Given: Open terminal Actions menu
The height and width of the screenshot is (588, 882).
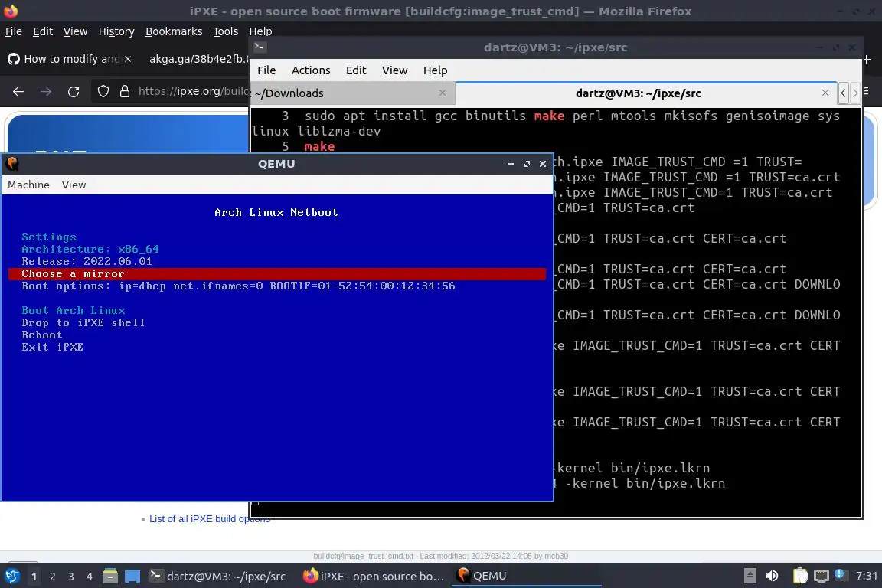Looking at the screenshot, I should (311, 70).
